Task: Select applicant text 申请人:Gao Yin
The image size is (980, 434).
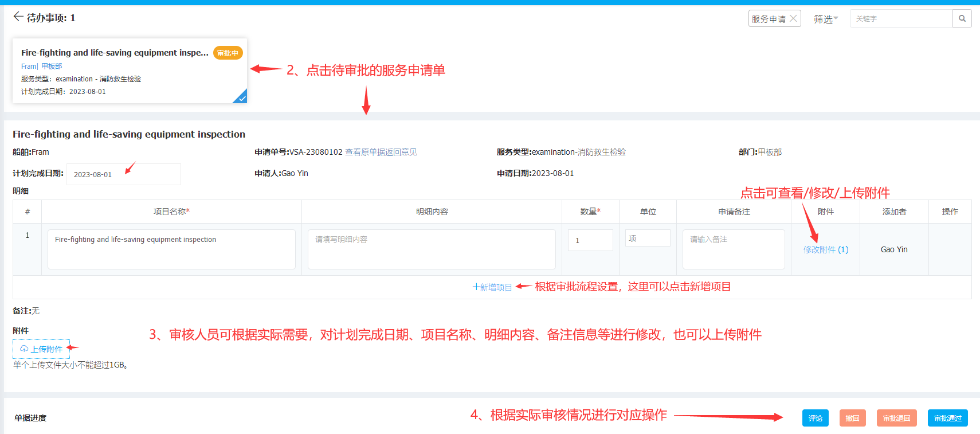Action: 281,173
